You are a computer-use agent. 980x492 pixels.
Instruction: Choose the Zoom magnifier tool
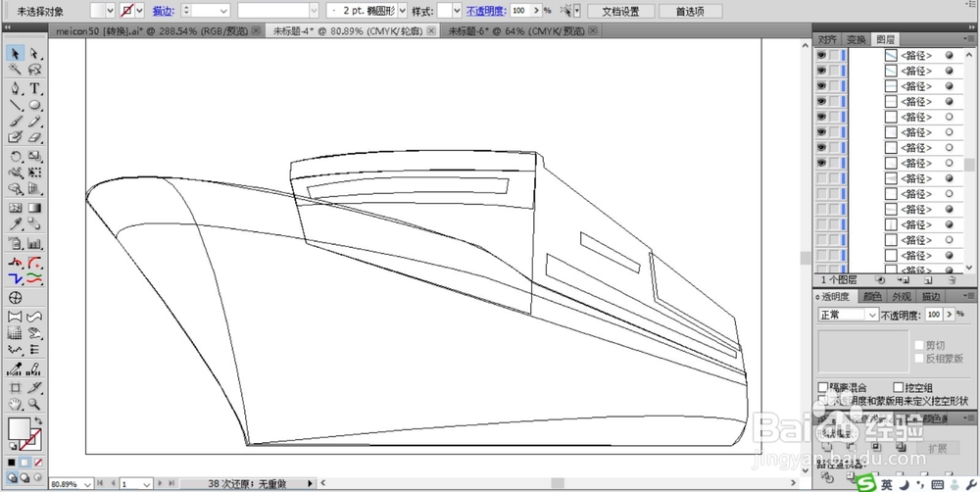tap(35, 404)
